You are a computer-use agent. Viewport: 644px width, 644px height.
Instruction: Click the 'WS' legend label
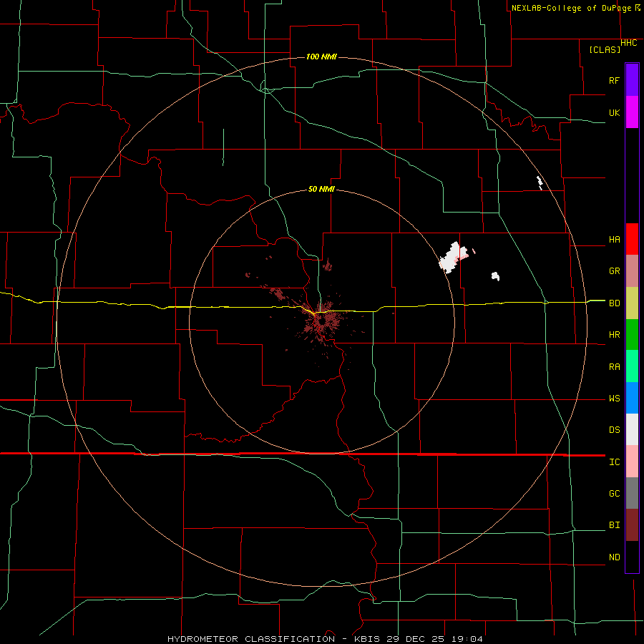pyautogui.click(x=614, y=399)
